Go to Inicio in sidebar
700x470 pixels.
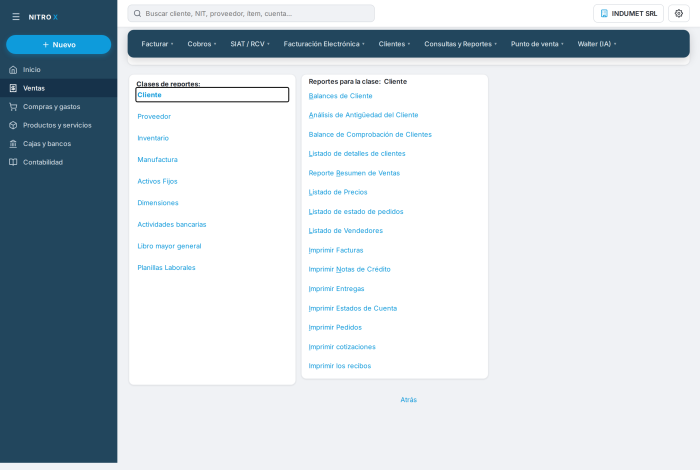click(58, 70)
